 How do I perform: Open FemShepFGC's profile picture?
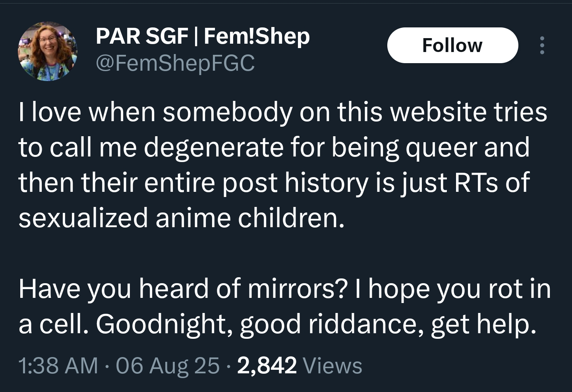tap(47, 51)
